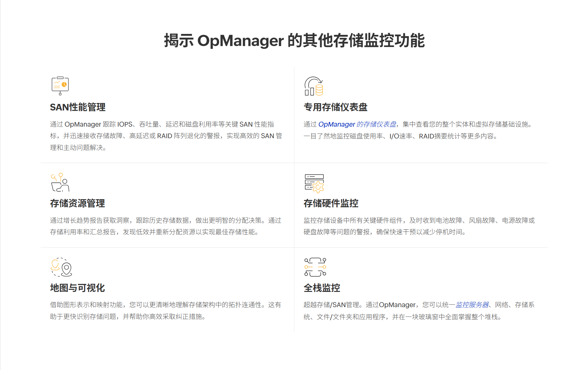
Task: Click the 存储硬件监控 heading
Action: pos(331,203)
